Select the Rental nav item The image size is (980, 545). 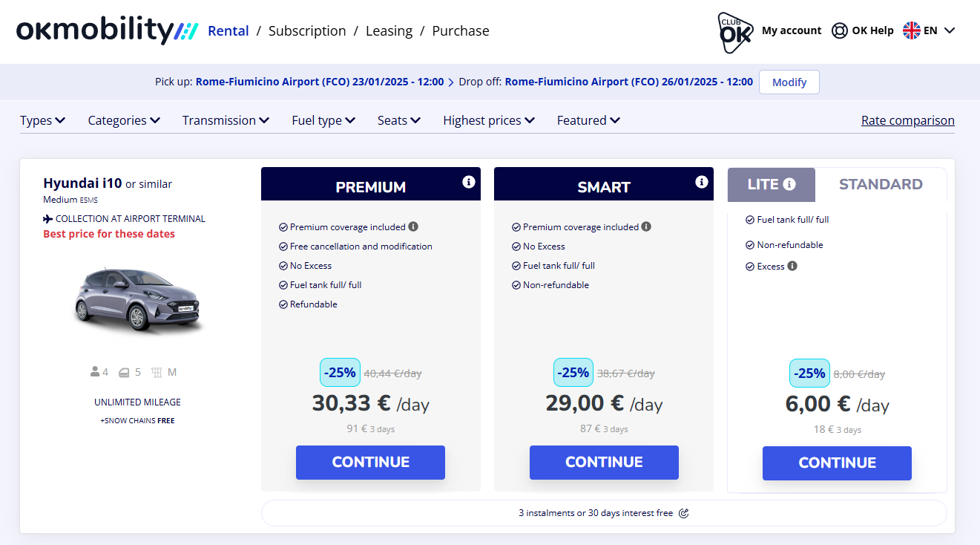tap(228, 30)
